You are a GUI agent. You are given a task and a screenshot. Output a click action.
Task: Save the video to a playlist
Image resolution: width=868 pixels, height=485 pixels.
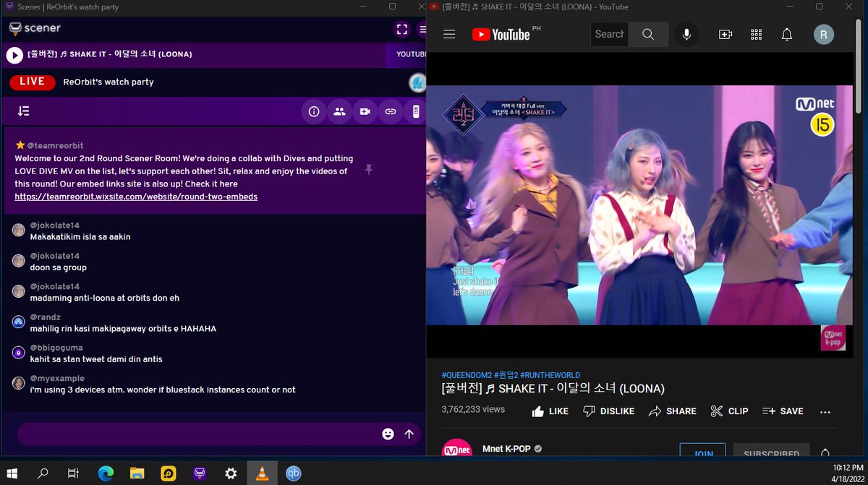[783, 411]
